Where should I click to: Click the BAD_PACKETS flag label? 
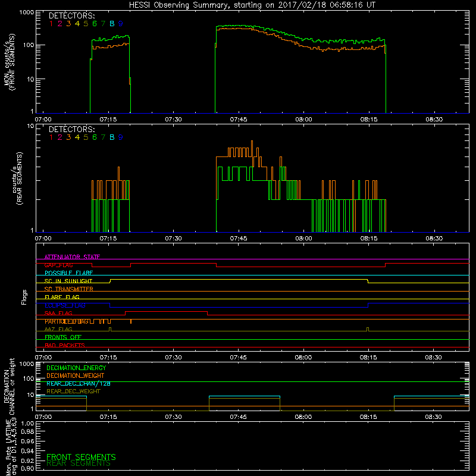(65, 345)
